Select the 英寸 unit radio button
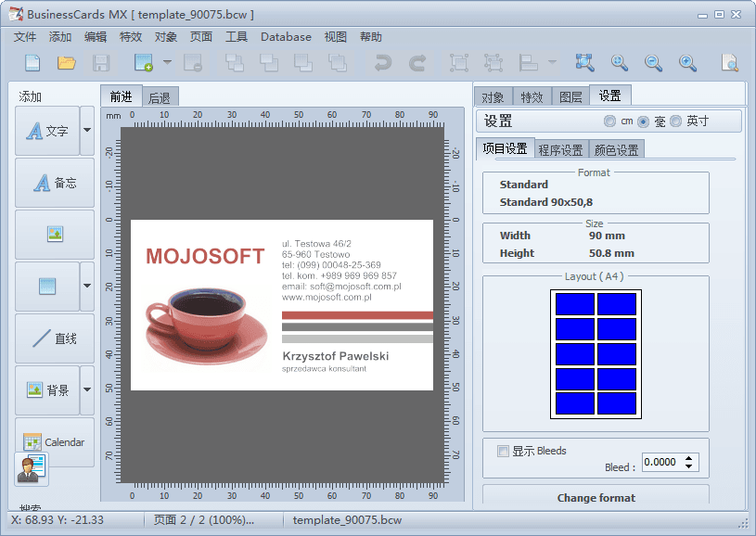756x536 pixels. pyautogui.click(x=675, y=121)
